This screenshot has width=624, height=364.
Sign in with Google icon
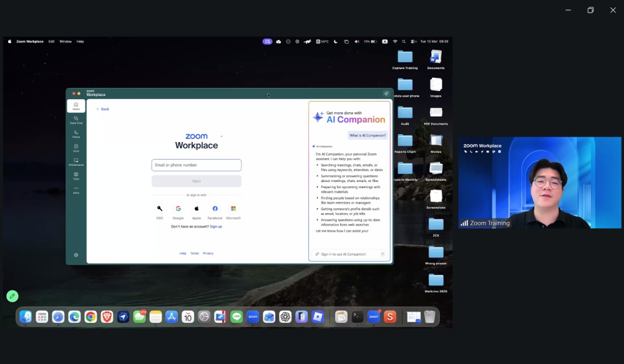click(x=178, y=209)
